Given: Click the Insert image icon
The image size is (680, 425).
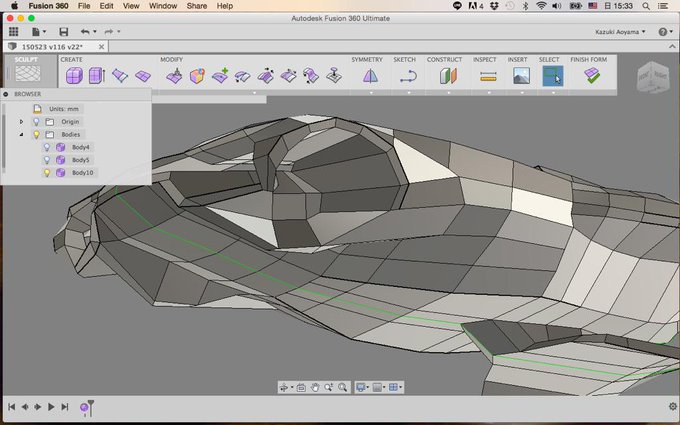Looking at the screenshot, I should (520, 76).
